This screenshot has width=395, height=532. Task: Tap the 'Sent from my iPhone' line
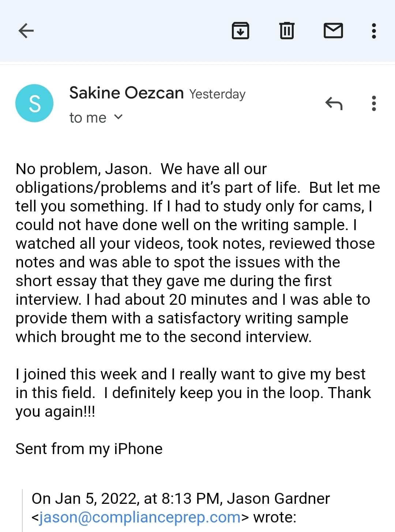pyautogui.click(x=89, y=449)
